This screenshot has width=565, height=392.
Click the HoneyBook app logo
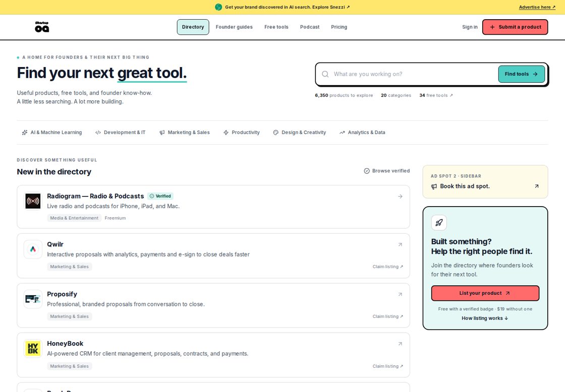pyautogui.click(x=33, y=349)
